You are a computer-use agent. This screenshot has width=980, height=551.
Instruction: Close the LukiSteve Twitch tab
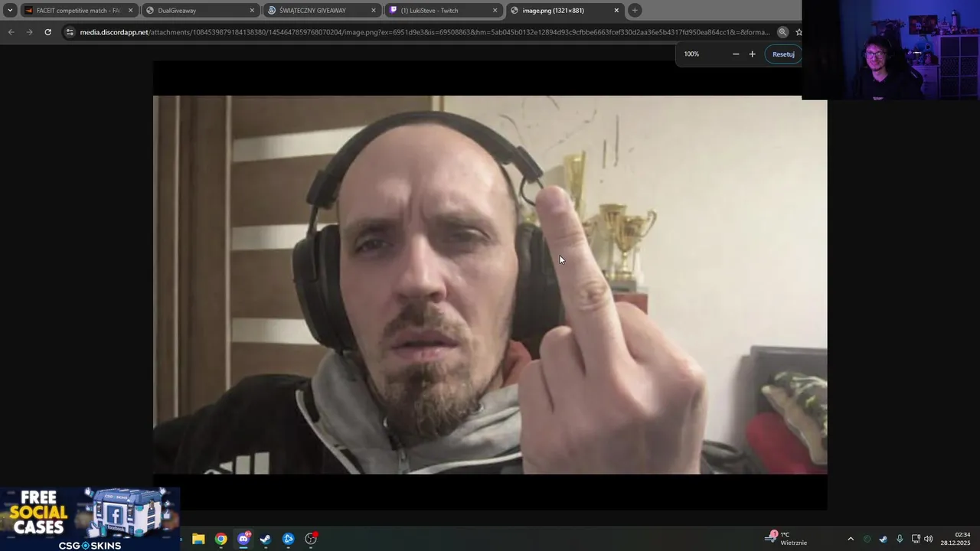495,11
